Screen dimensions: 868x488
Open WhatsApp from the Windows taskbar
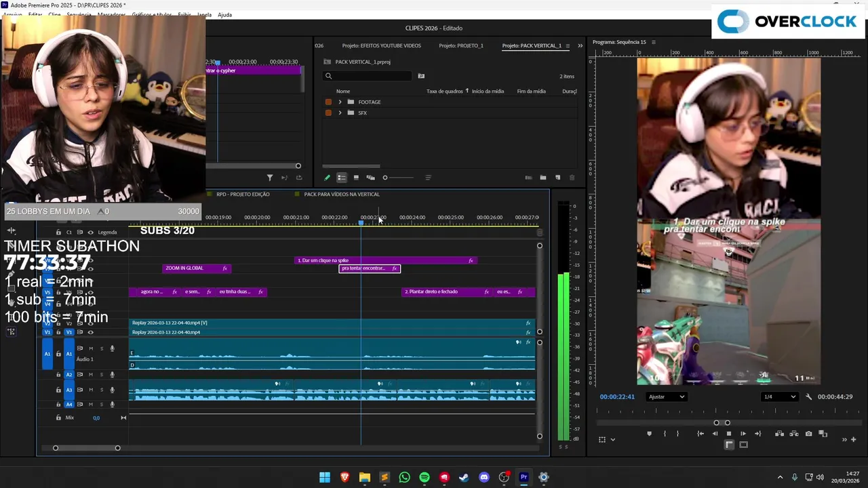coord(404,477)
